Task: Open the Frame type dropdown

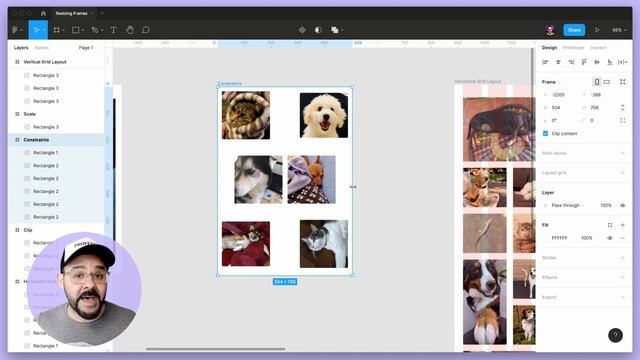Action: (551, 82)
